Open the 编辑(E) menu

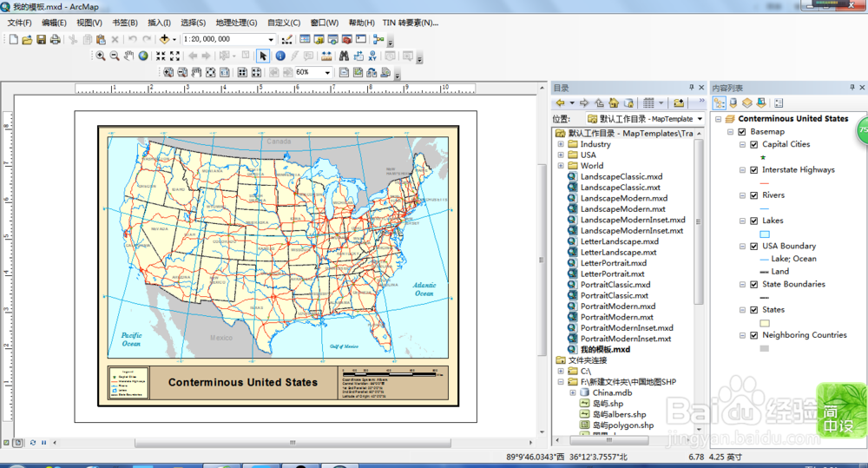point(54,23)
